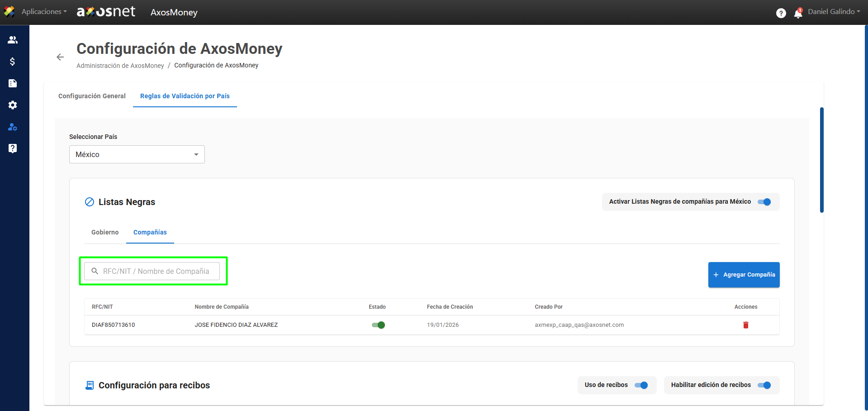Open the help question icon in the sidebar
This screenshot has height=411, width=868.
point(13,148)
